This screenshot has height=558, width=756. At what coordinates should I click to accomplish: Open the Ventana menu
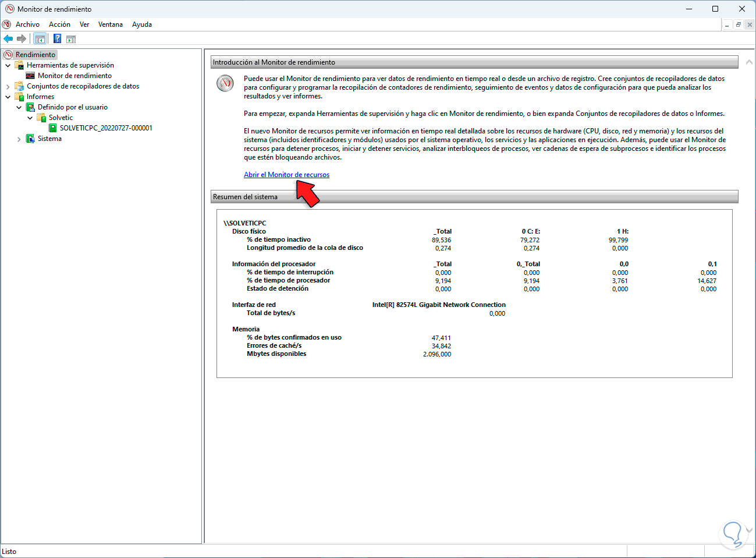[111, 24]
